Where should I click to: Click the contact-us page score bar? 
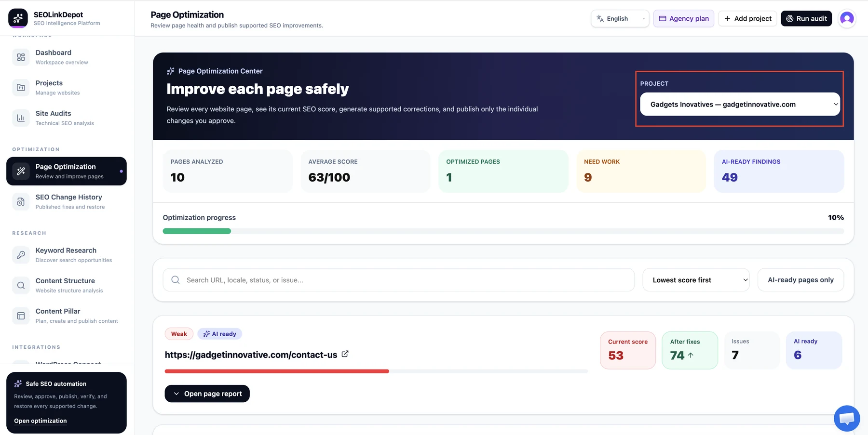coord(376,371)
